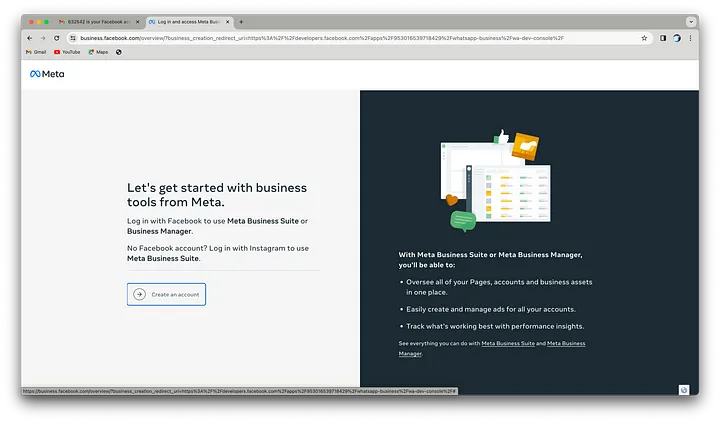
Task: Open a new tab with the plus button
Action: pyautogui.click(x=241, y=22)
